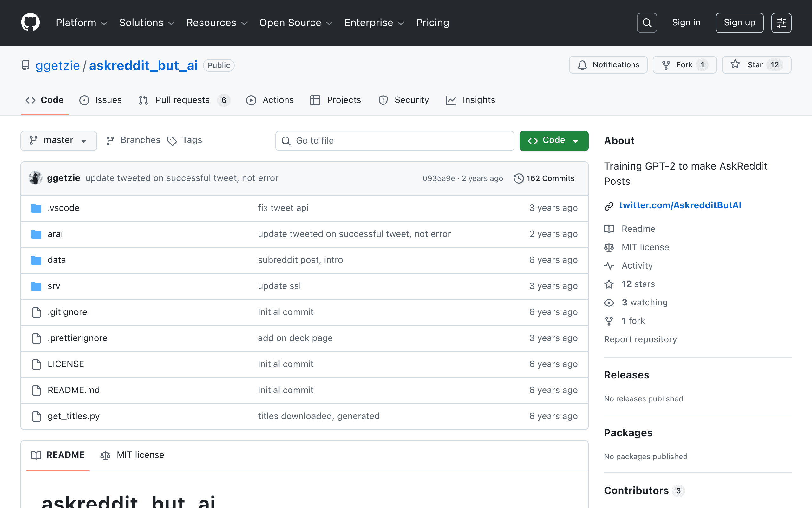Open commit hash 0935a9e
The height and width of the screenshot is (508, 812).
coord(439,178)
